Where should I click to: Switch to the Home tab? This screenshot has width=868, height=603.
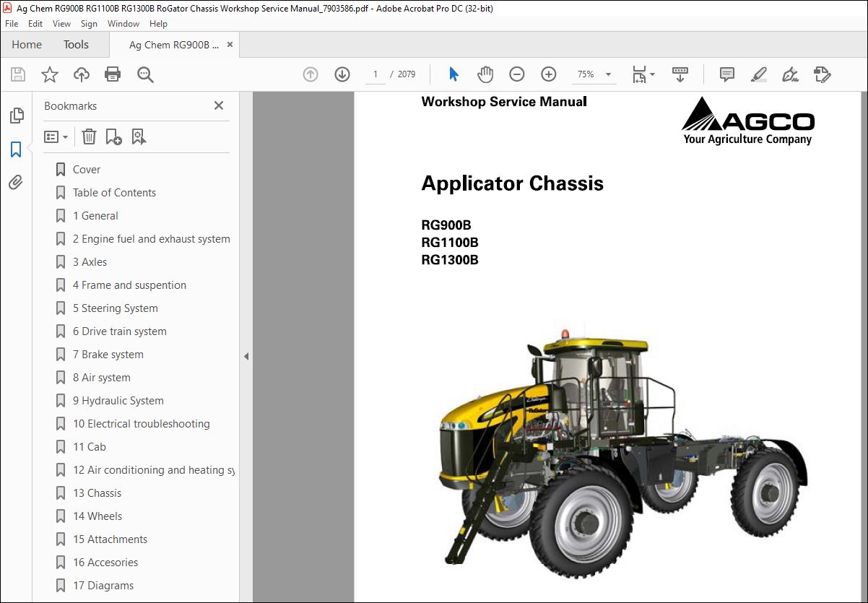[x=27, y=45]
